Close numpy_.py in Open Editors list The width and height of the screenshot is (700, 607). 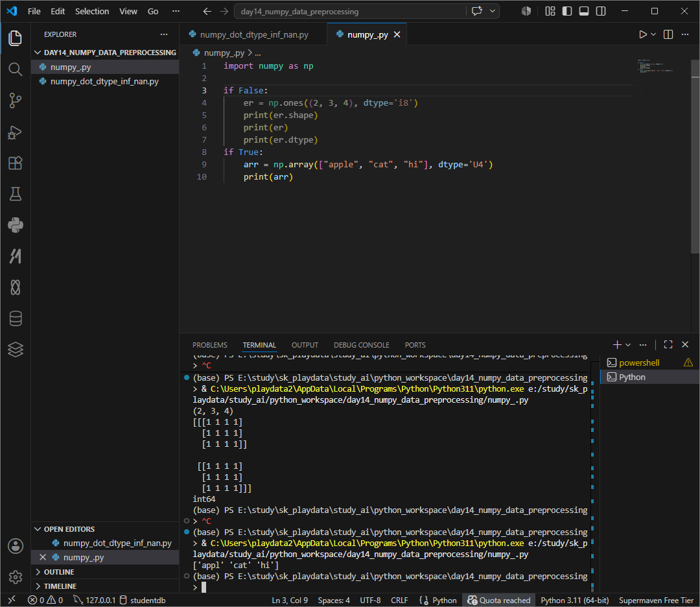(x=43, y=558)
